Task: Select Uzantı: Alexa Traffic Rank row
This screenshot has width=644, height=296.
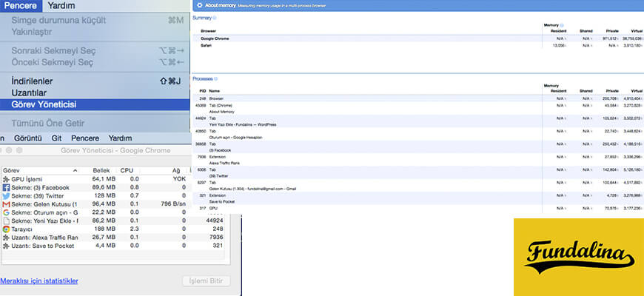Action: (113, 238)
